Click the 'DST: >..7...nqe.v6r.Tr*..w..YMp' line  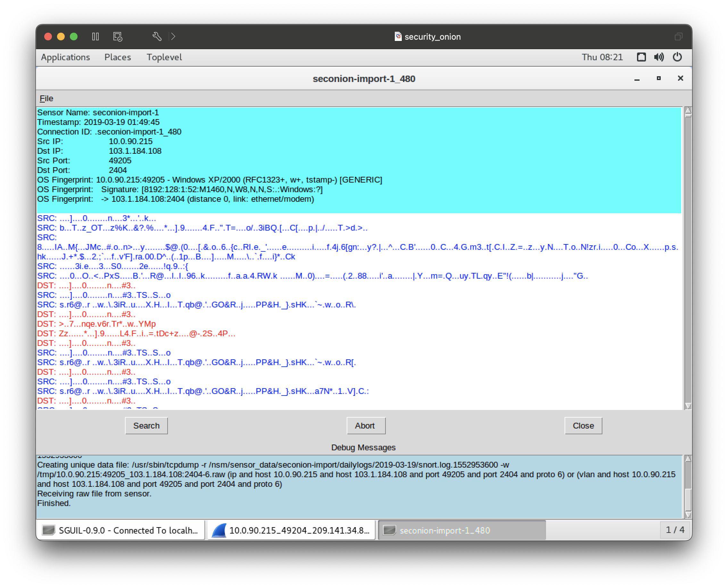tap(96, 324)
